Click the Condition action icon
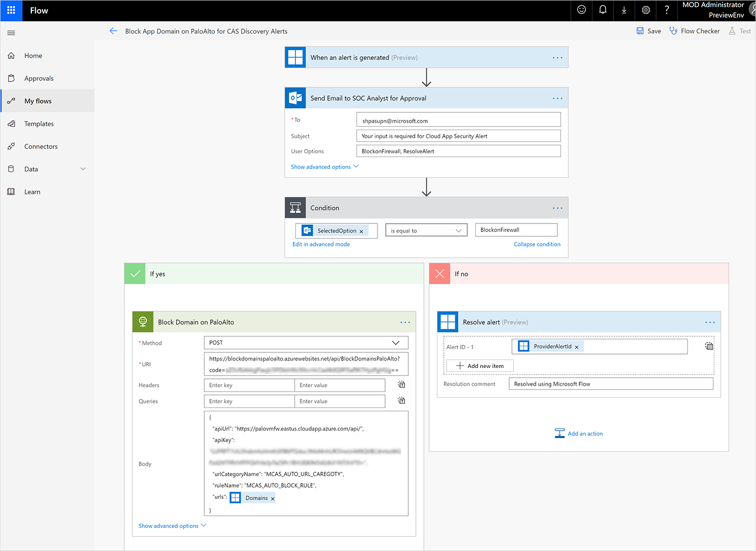756x551 pixels. point(295,207)
